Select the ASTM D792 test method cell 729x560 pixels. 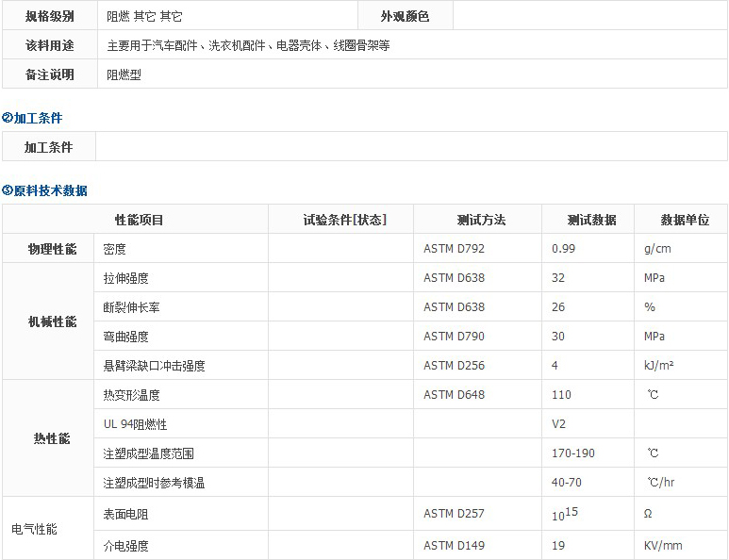pyautogui.click(x=454, y=249)
